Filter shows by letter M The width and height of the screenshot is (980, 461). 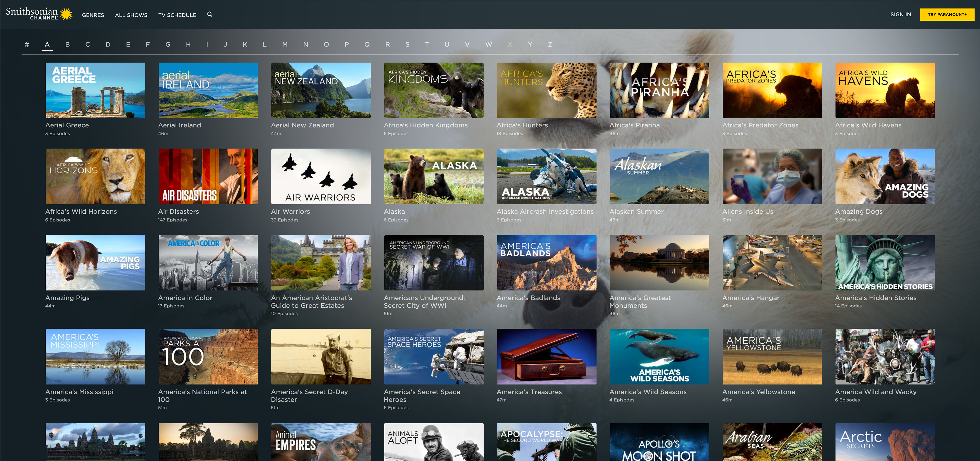pyautogui.click(x=285, y=44)
